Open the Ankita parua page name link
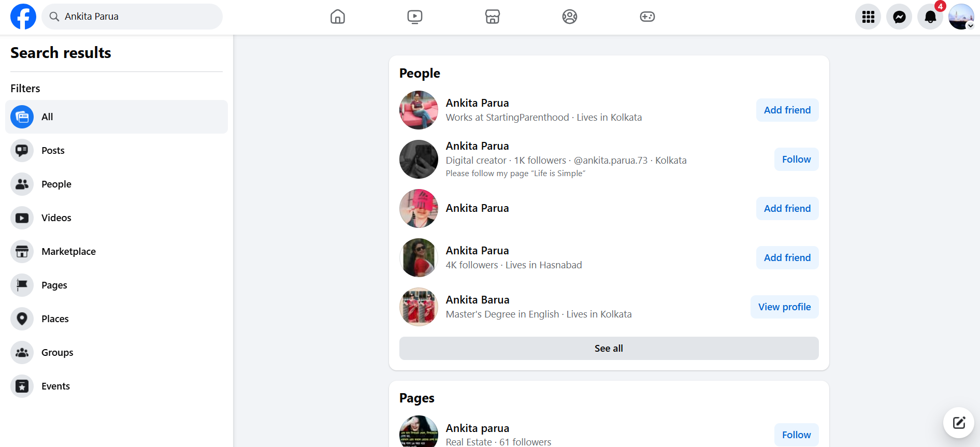 pyautogui.click(x=478, y=428)
